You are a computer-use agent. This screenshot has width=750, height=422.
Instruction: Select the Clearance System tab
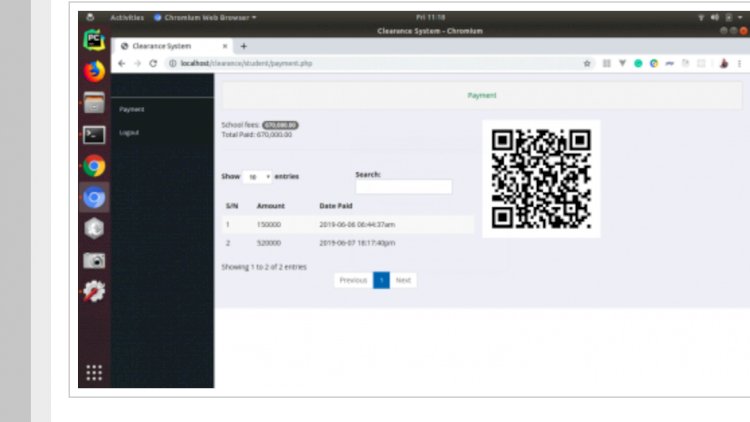[172, 46]
